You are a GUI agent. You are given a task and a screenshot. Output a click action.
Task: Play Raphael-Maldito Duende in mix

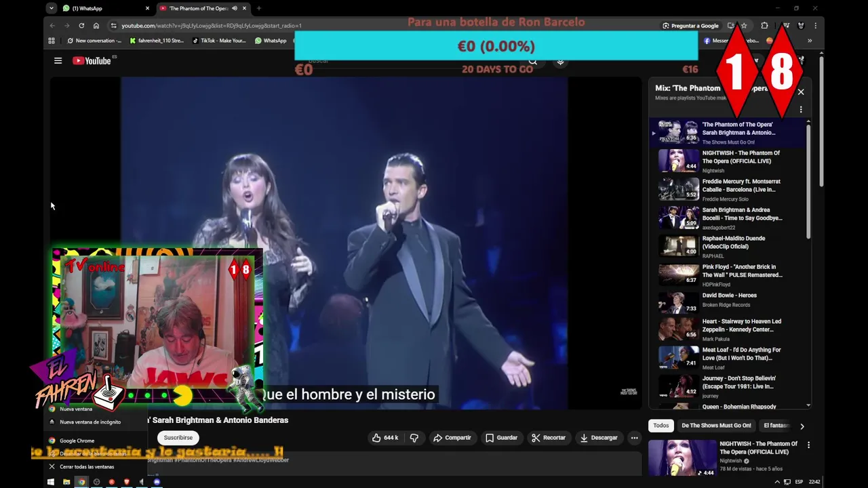[729, 247]
